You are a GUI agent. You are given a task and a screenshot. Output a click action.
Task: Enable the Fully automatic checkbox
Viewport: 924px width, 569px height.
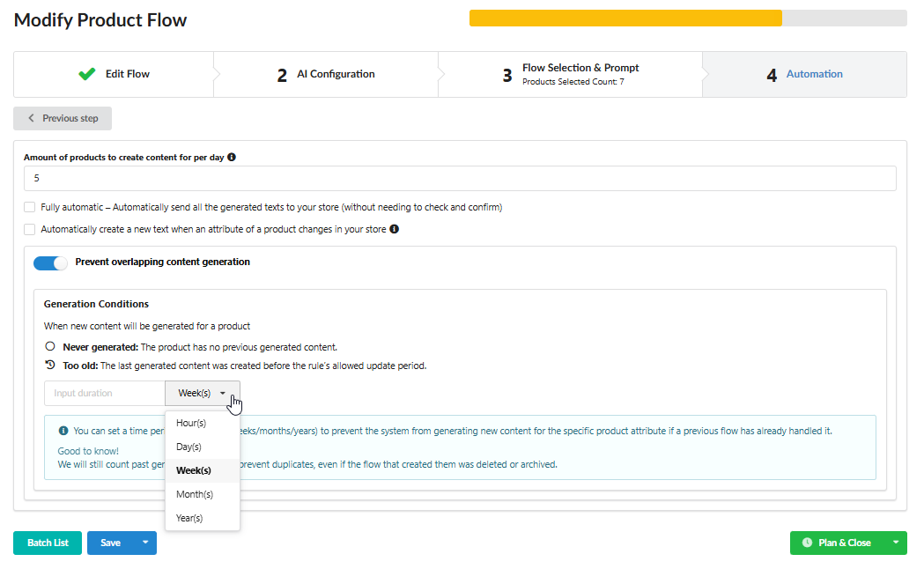tap(30, 208)
